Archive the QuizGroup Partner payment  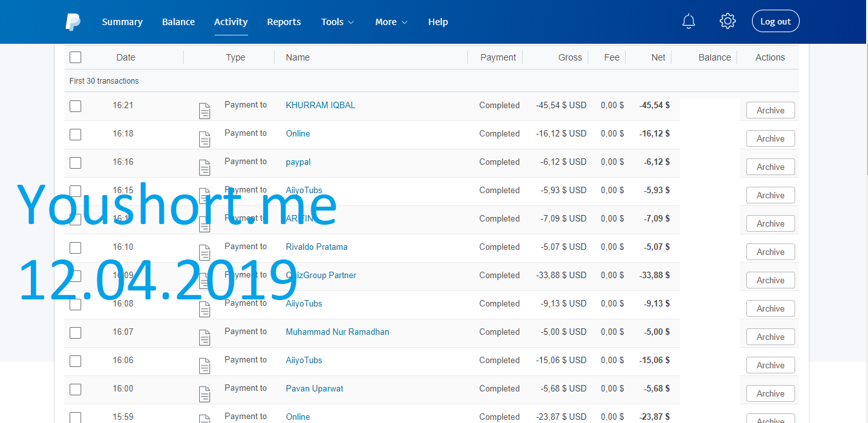pyautogui.click(x=770, y=280)
